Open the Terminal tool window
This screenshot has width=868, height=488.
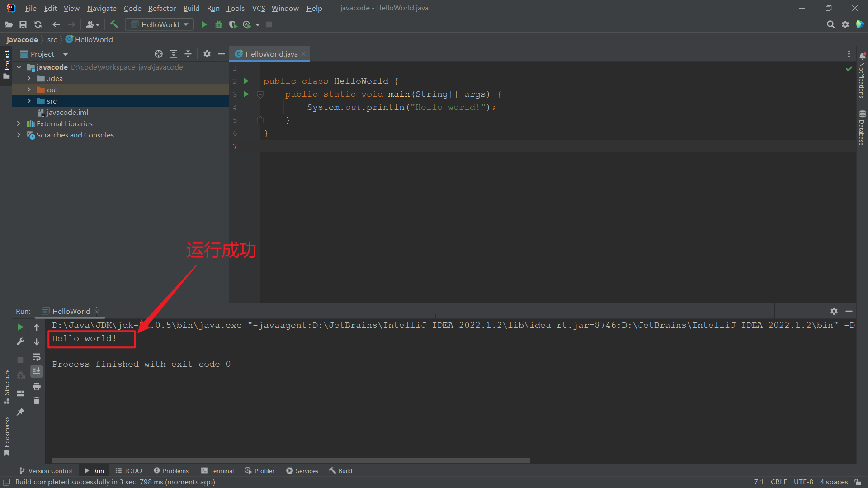pos(217,471)
